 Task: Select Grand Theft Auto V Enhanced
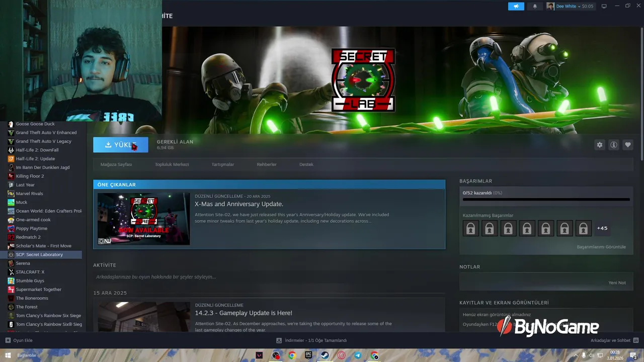46,133
